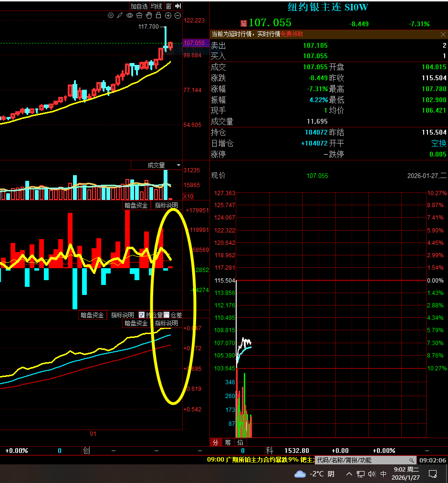Open the toolbox icon above chart
448x483 pixels.
click(x=139, y=15)
